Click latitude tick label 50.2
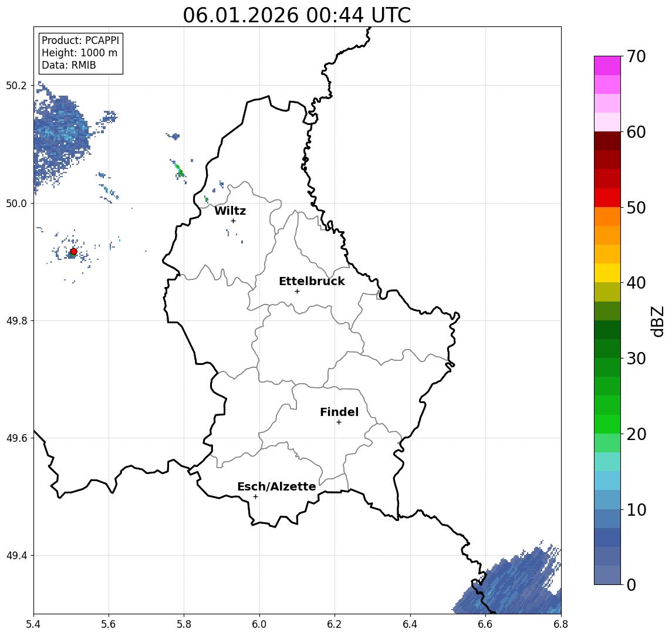The height and width of the screenshot is (636, 672). (x=16, y=85)
